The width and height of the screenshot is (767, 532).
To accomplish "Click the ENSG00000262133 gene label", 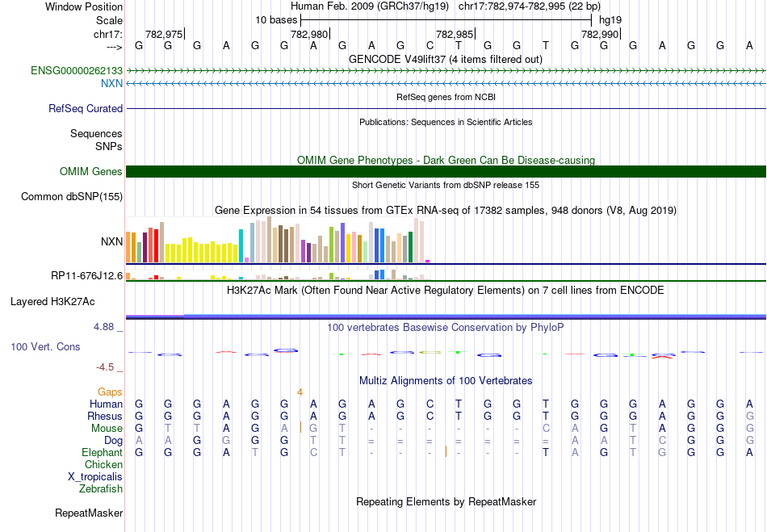I will point(77,71).
